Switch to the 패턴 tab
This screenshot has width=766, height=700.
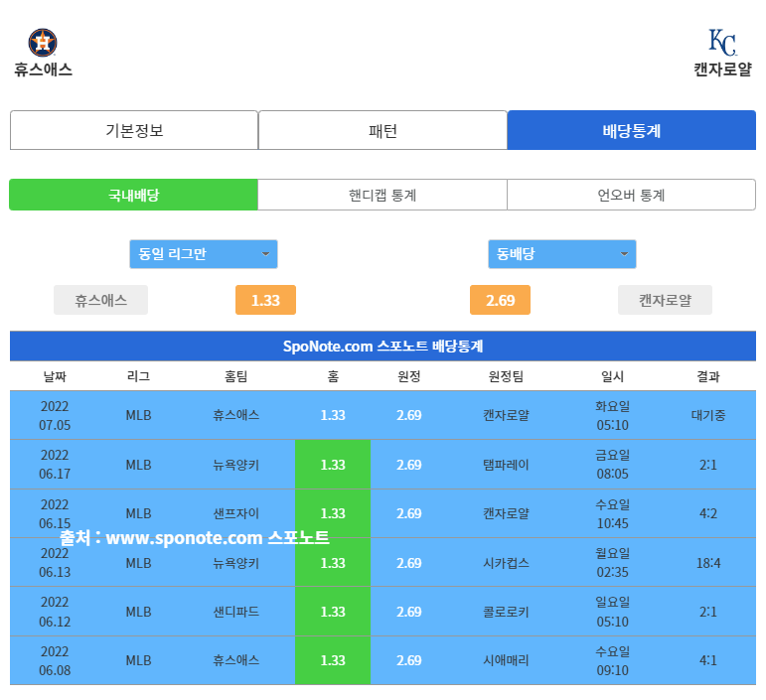click(x=383, y=130)
